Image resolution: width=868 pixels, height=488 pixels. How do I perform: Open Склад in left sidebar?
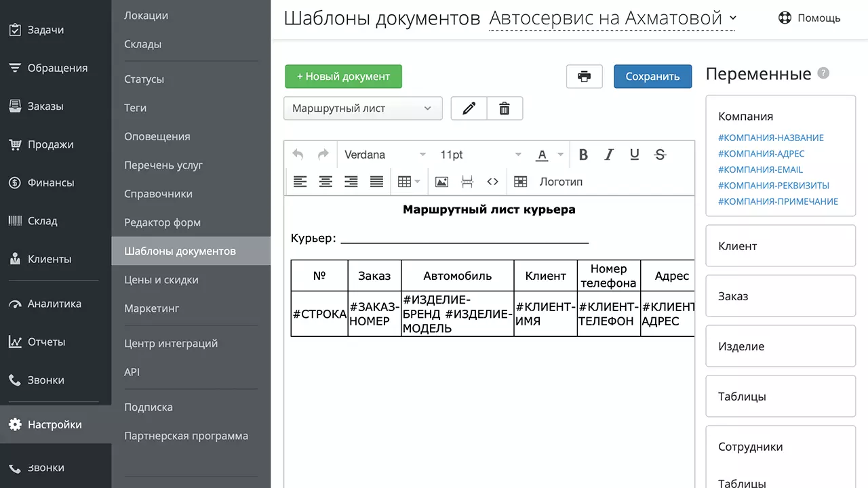point(56,221)
